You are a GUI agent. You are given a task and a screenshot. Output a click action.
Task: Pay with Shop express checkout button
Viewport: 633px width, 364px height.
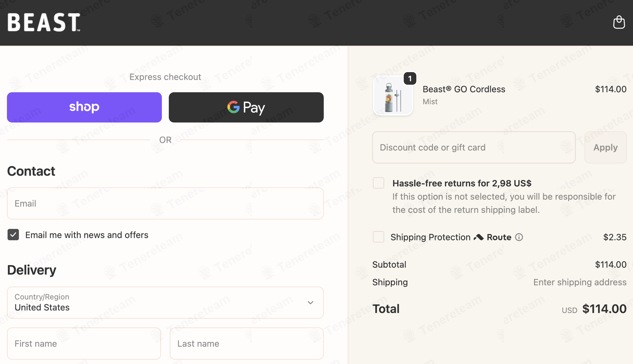(x=84, y=107)
